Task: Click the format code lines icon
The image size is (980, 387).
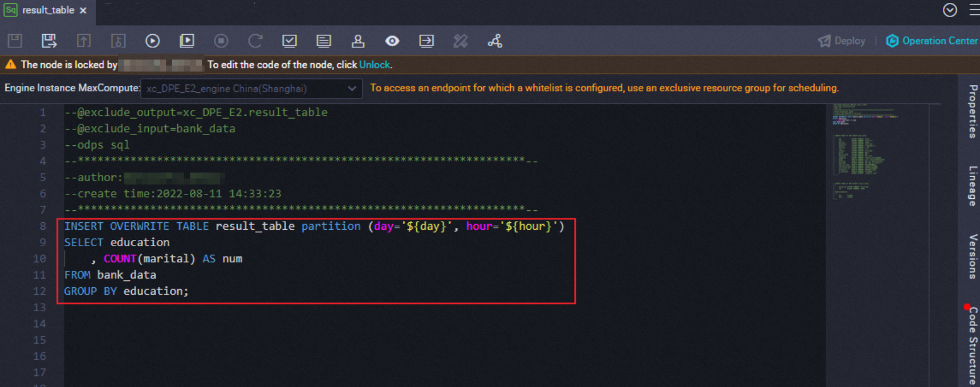Action: tap(324, 40)
